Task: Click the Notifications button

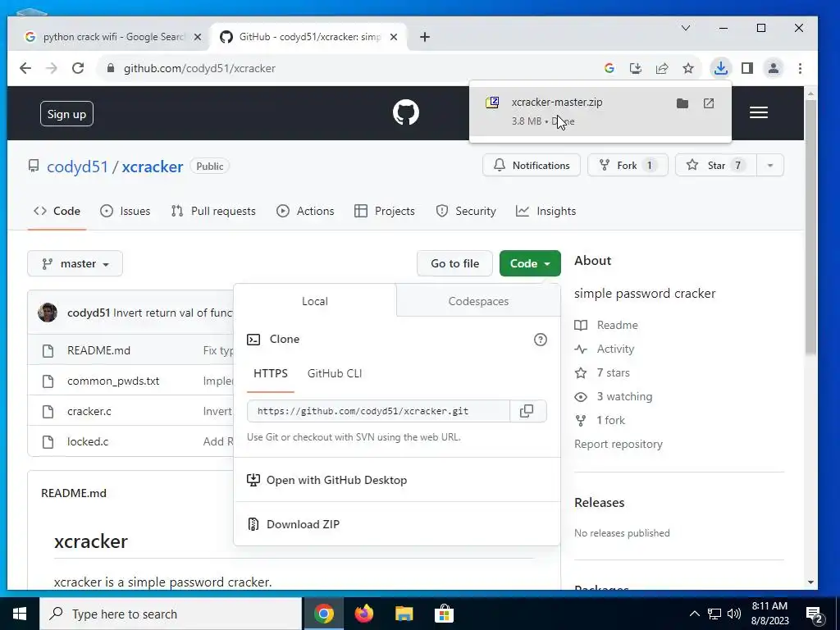Action: click(532, 166)
